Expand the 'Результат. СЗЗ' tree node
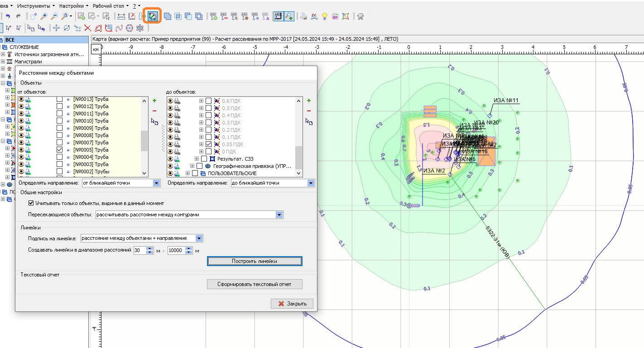The width and height of the screenshot is (644, 348). [x=197, y=159]
